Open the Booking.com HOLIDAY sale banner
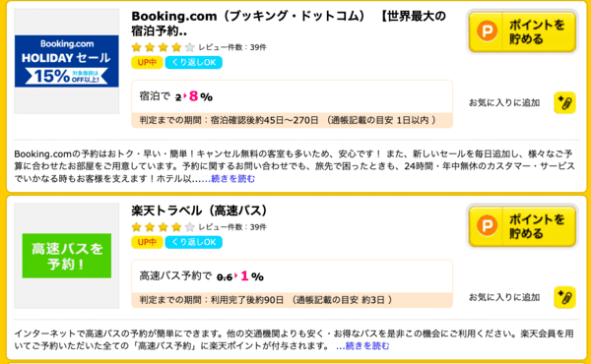 pyautogui.click(x=67, y=61)
